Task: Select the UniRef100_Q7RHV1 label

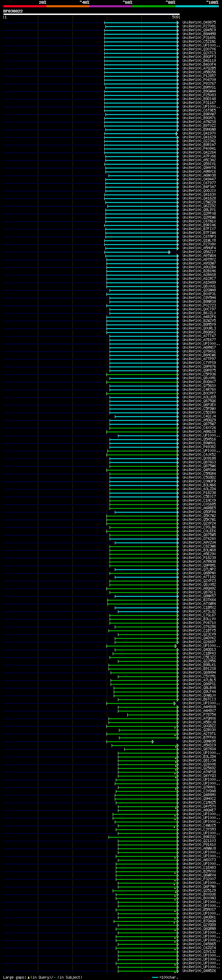Action: (199, 787)
